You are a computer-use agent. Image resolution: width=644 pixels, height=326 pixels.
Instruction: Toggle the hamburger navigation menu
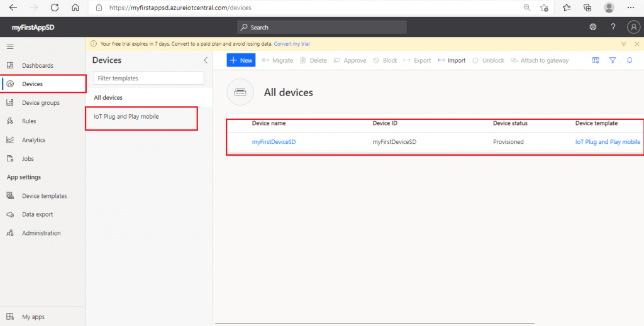coord(10,46)
